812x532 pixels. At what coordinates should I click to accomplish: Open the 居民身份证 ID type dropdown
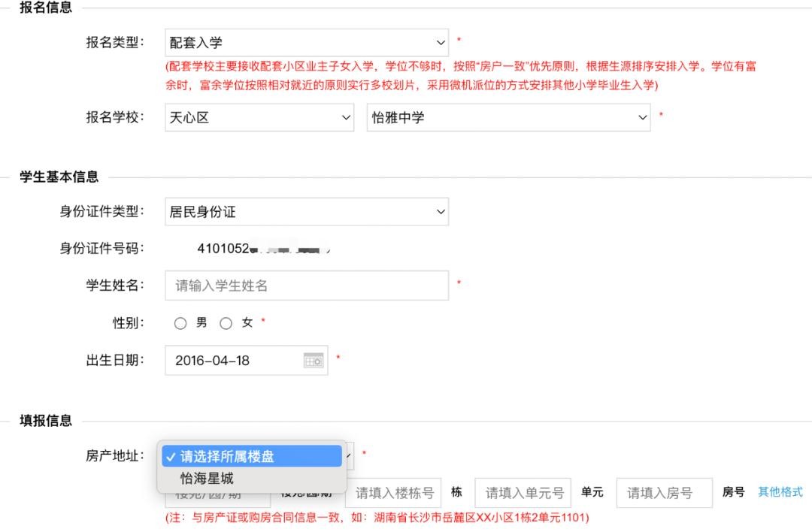coord(306,212)
